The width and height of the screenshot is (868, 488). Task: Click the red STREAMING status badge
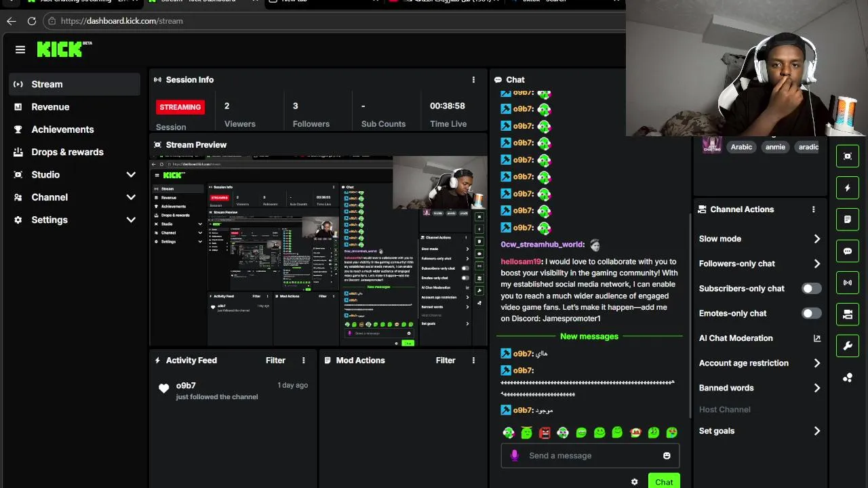[x=180, y=107]
